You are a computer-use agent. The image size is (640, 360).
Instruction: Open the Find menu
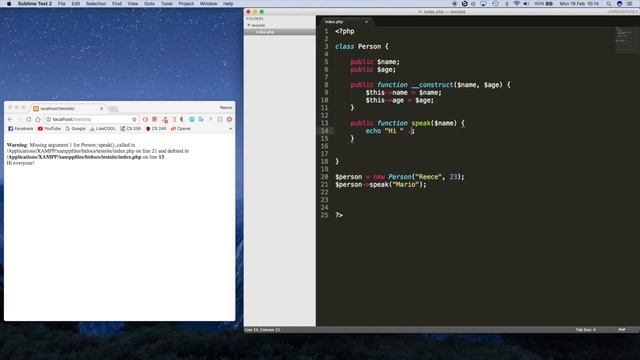(x=117, y=4)
